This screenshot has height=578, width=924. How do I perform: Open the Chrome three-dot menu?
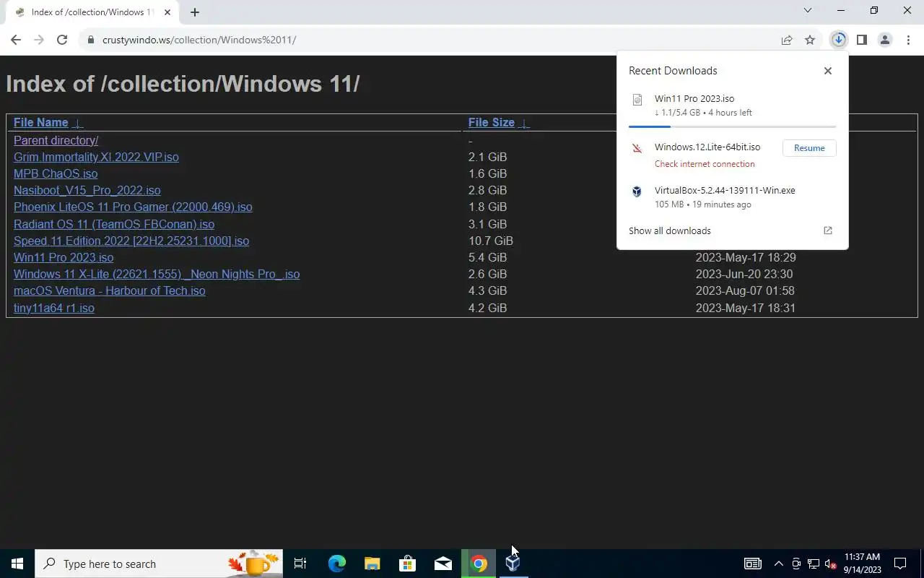click(x=908, y=40)
